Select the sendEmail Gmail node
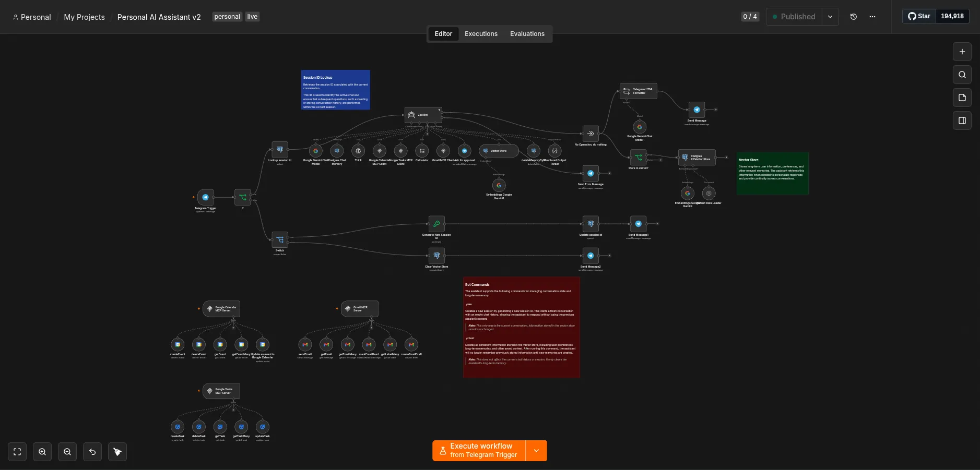Viewport: 980px width, 470px height. (x=305, y=344)
